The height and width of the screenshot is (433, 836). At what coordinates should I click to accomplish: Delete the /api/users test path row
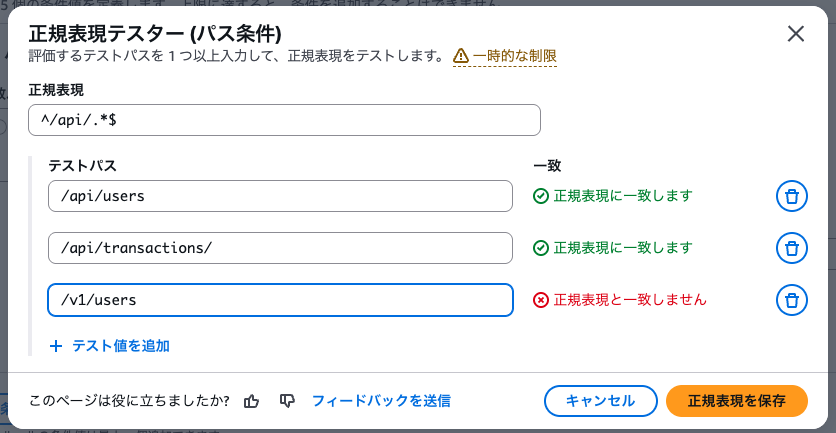pos(791,196)
